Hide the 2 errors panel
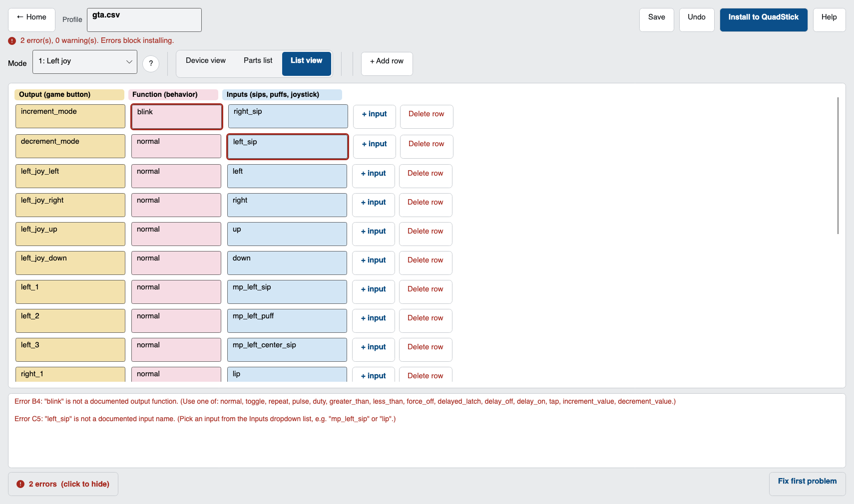The width and height of the screenshot is (854, 504). 63,484
